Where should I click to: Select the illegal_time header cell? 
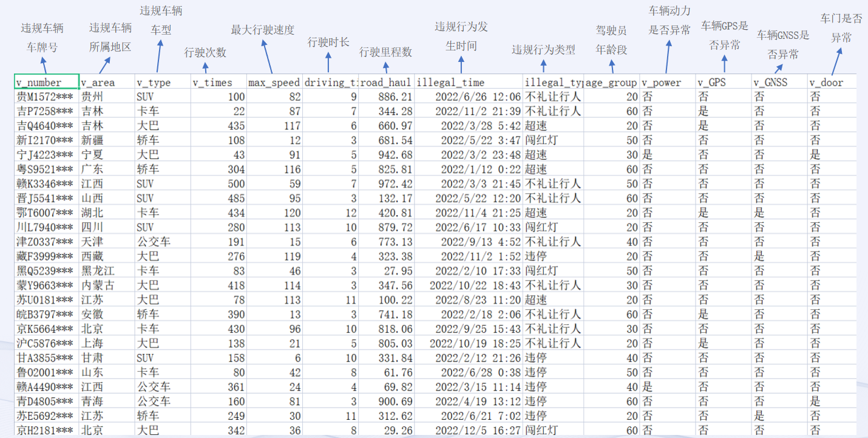[469, 82]
